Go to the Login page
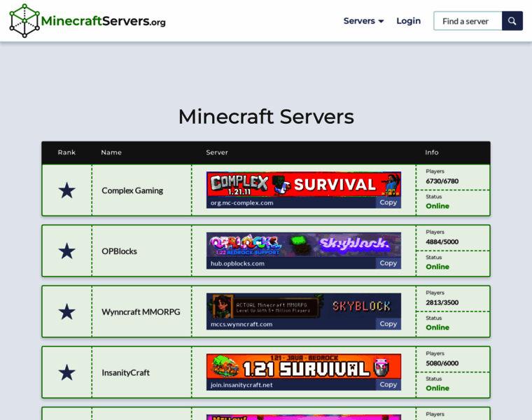Image resolution: width=532 pixels, height=420 pixels. pyautogui.click(x=408, y=21)
